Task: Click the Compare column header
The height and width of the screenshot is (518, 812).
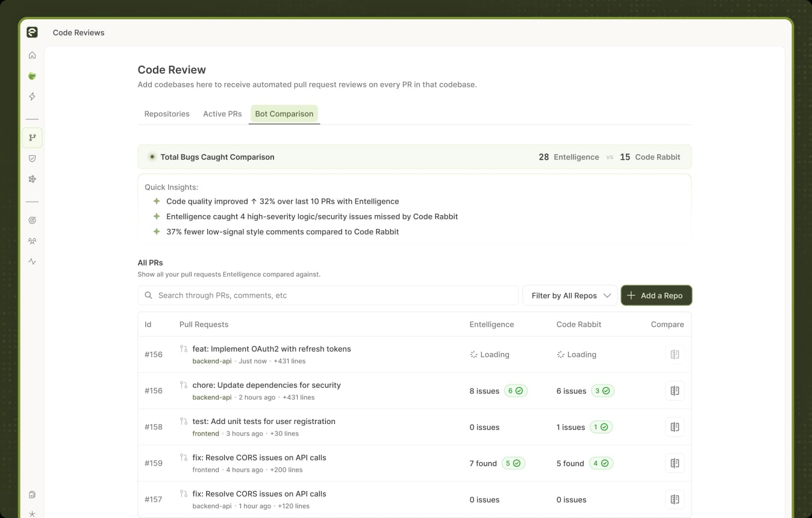Action: [667, 325]
